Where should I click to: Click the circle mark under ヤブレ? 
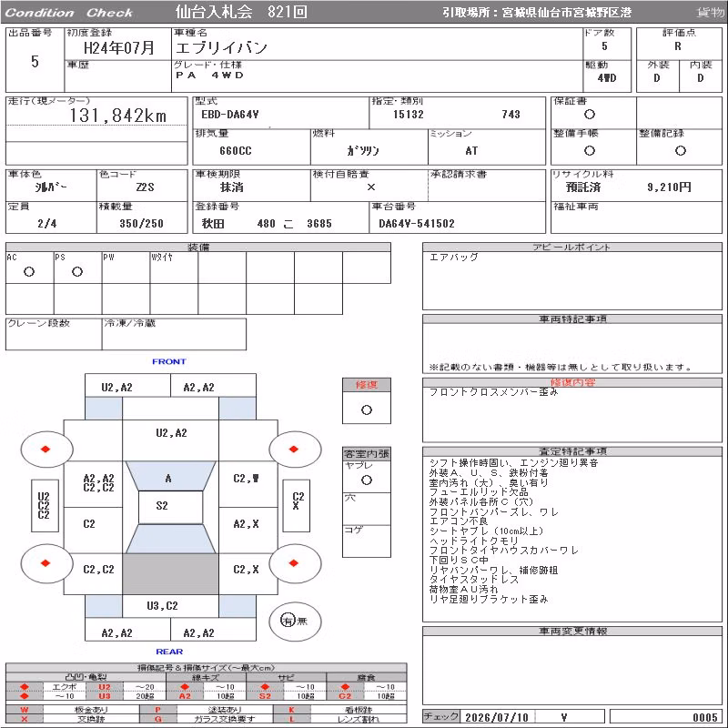[367, 480]
